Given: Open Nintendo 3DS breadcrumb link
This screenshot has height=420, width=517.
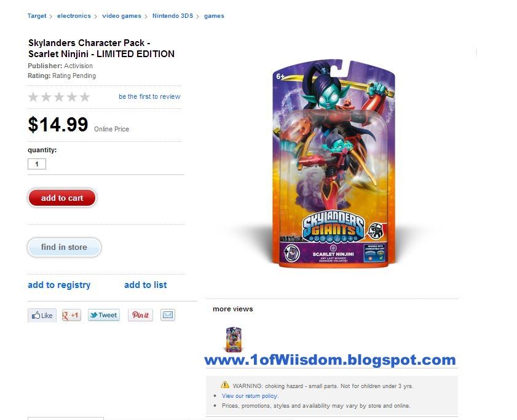Looking at the screenshot, I should (173, 16).
